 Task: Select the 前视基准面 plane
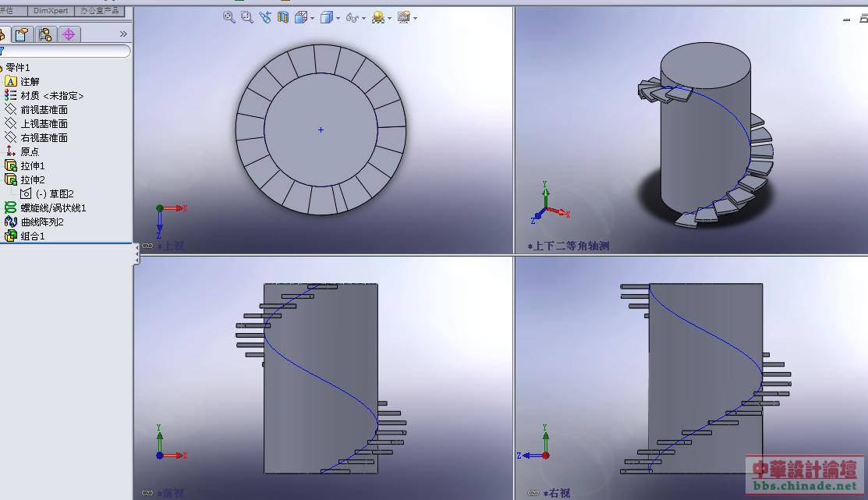[44, 109]
